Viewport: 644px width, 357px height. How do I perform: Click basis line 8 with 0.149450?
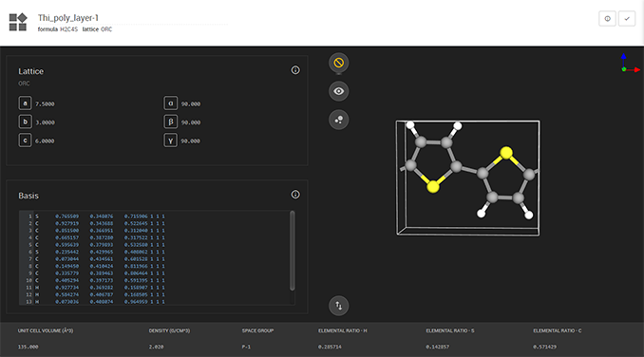click(x=100, y=266)
